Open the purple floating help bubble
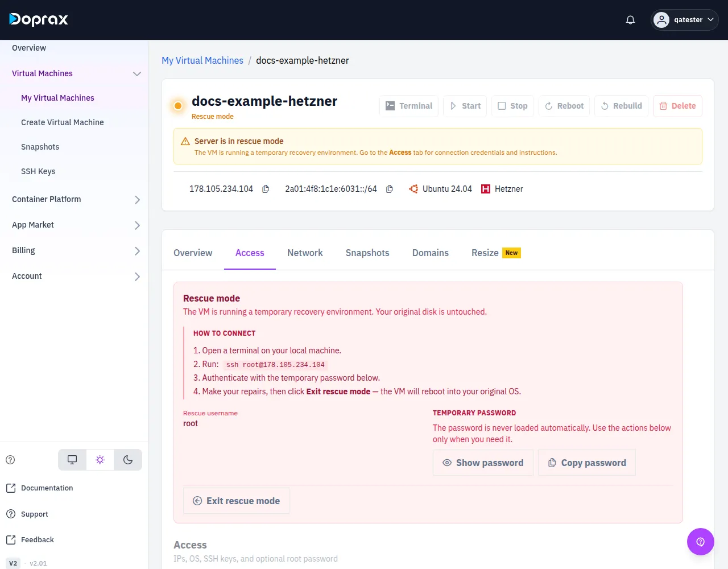The width and height of the screenshot is (728, 569). [x=701, y=542]
